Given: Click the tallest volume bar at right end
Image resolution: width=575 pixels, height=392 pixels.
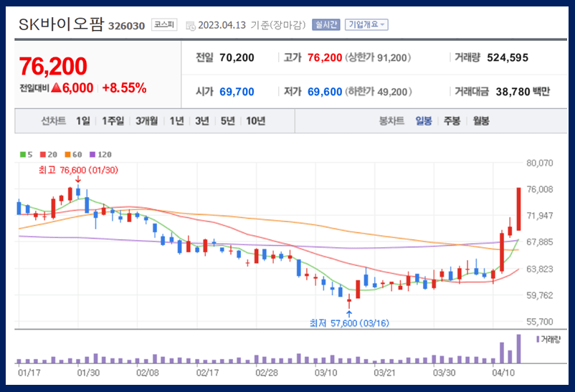Looking at the screenshot, I should [519, 349].
